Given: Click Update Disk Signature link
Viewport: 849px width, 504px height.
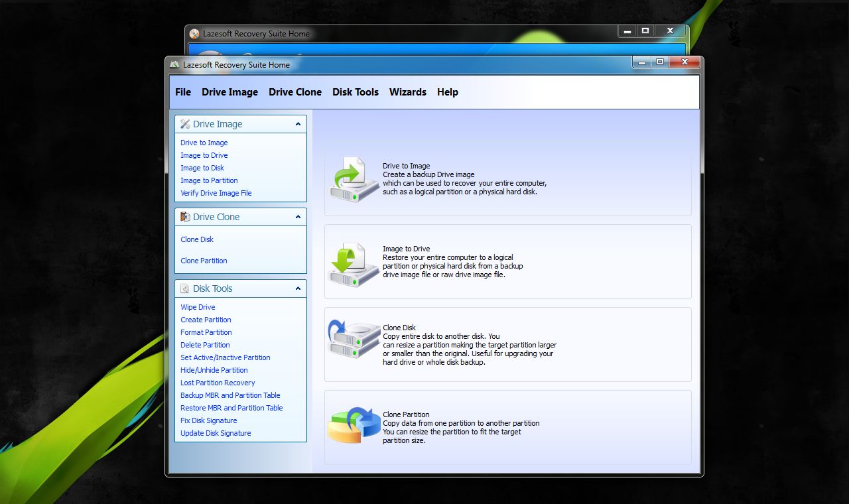Looking at the screenshot, I should [x=216, y=433].
